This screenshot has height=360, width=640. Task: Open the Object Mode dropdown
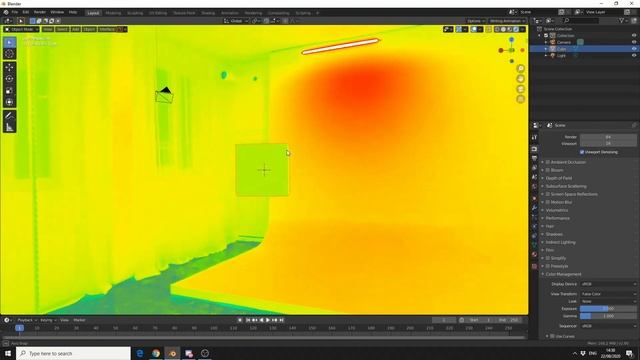click(x=21, y=29)
